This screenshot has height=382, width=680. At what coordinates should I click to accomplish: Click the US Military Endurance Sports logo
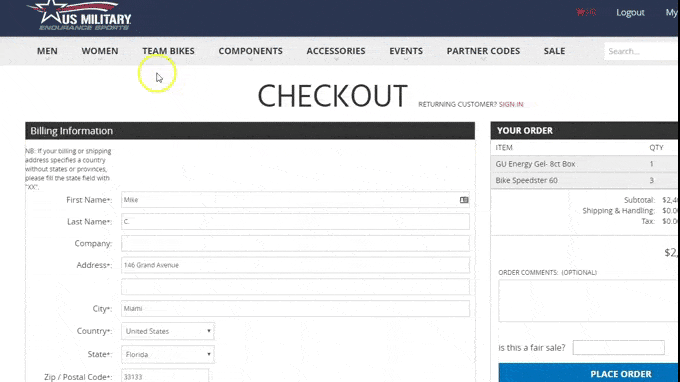click(79, 16)
